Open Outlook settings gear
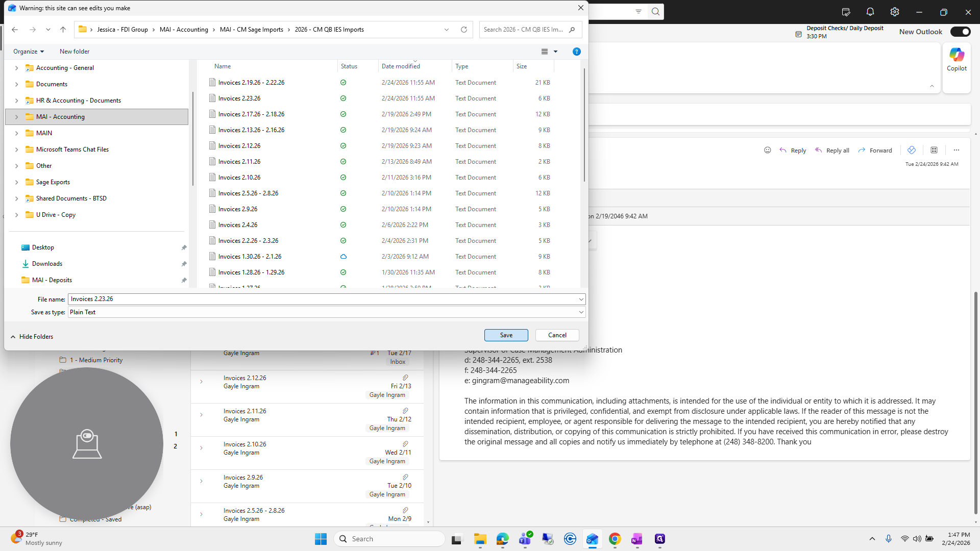Image resolution: width=980 pixels, height=551 pixels. 895,12
